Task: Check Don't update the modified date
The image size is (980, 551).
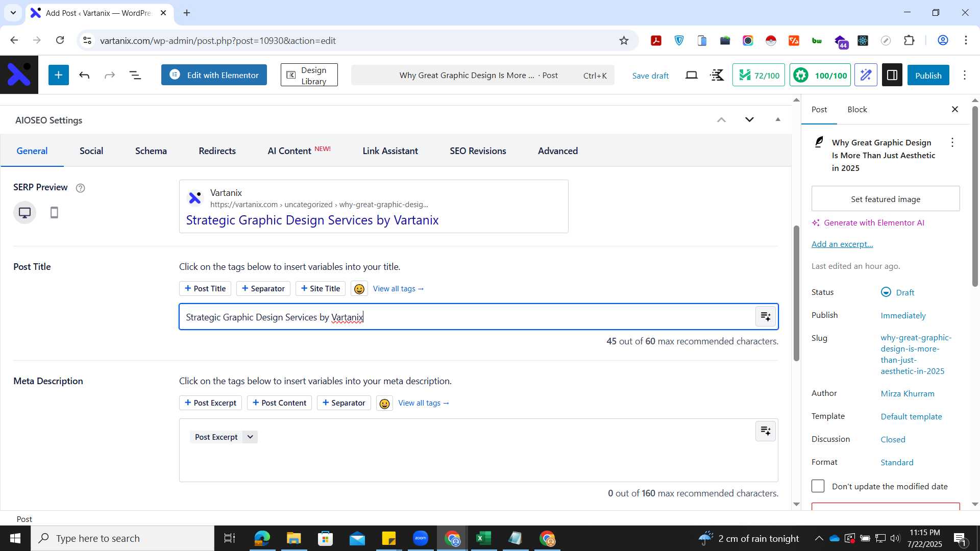Action: pyautogui.click(x=818, y=486)
